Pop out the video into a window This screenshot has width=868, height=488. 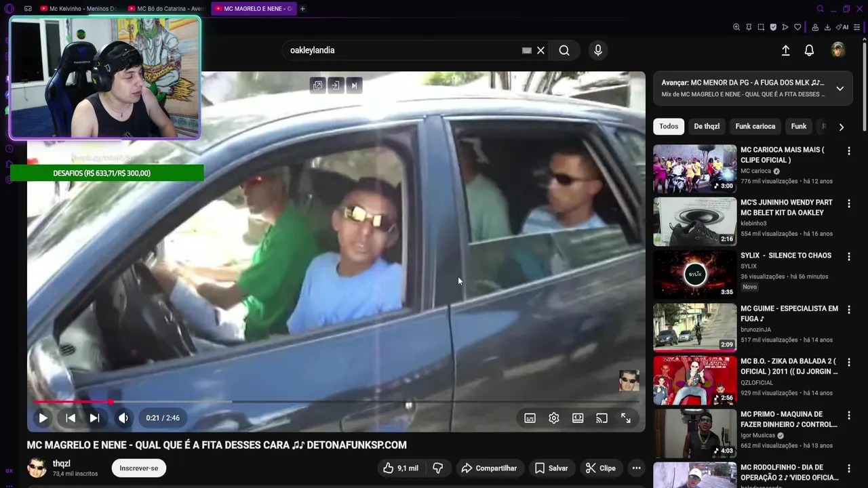(317, 85)
